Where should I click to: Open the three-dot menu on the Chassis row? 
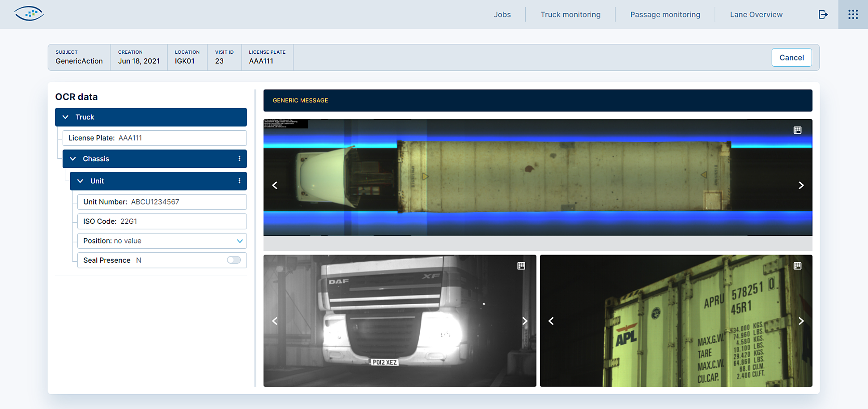click(239, 159)
